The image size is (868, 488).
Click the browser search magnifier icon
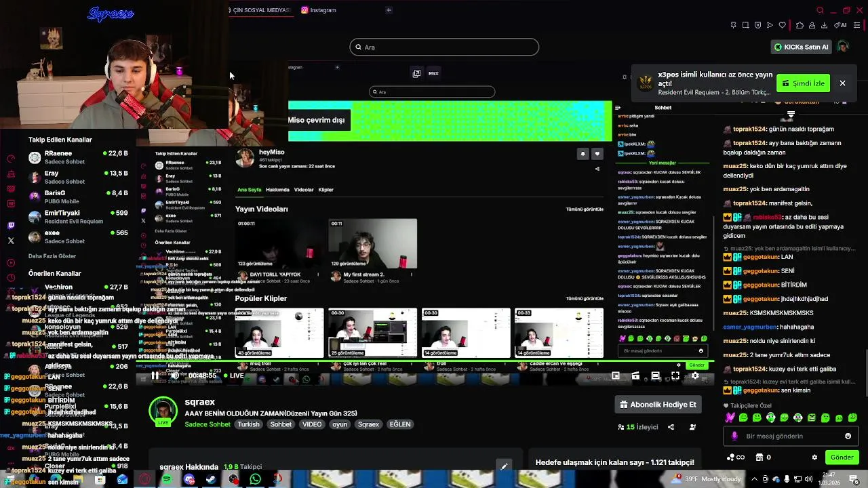click(820, 10)
